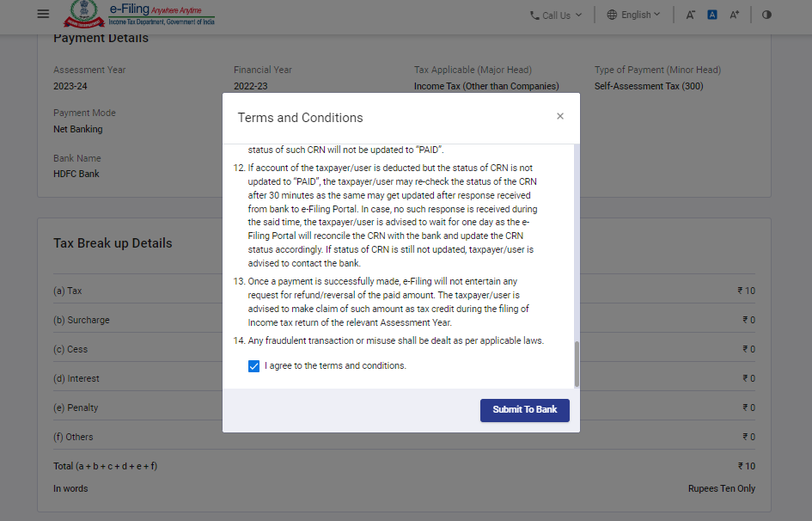Reset to default font size A
Image resolution: width=812 pixels, height=521 pixels.
point(712,15)
